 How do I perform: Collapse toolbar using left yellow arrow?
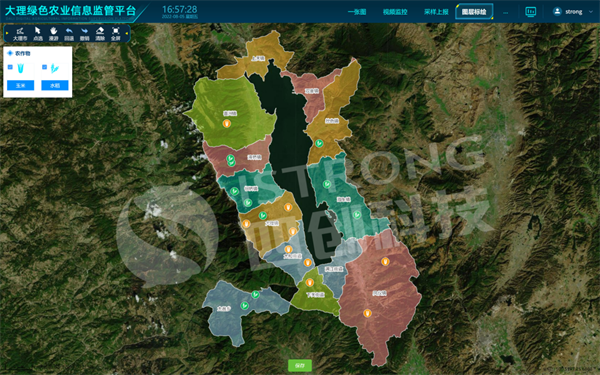click(x=7, y=34)
